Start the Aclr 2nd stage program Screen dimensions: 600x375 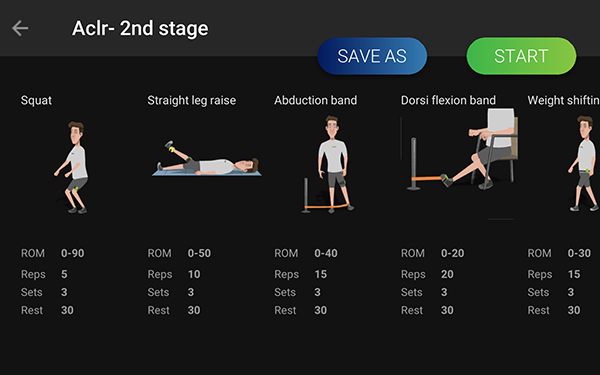coord(521,56)
